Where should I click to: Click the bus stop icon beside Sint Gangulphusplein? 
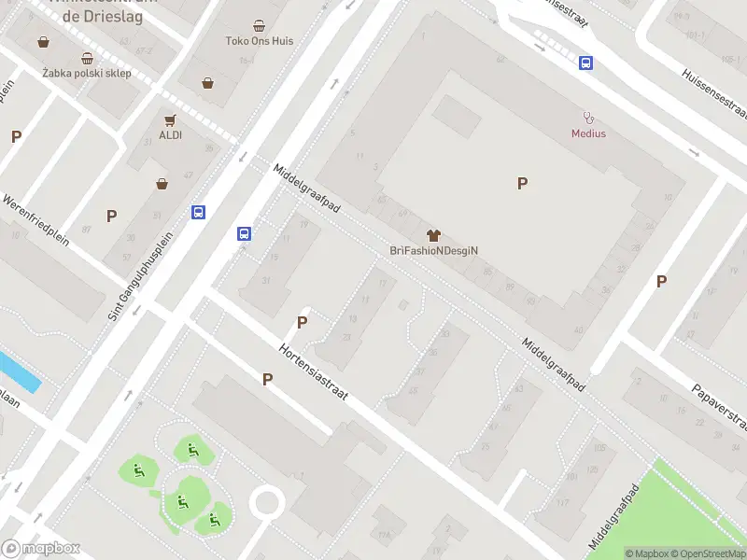pos(198,212)
